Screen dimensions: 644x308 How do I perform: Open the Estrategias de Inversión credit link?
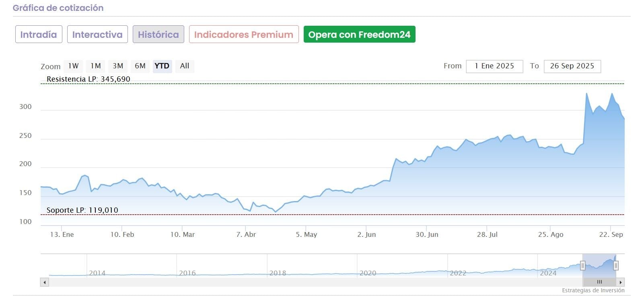(x=593, y=290)
